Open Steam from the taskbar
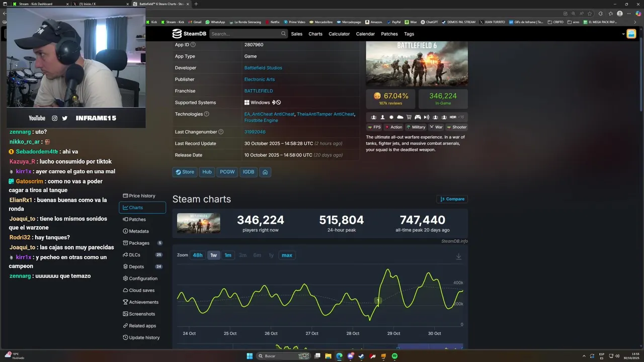Viewport: 644px width, 362px height. [x=361, y=356]
